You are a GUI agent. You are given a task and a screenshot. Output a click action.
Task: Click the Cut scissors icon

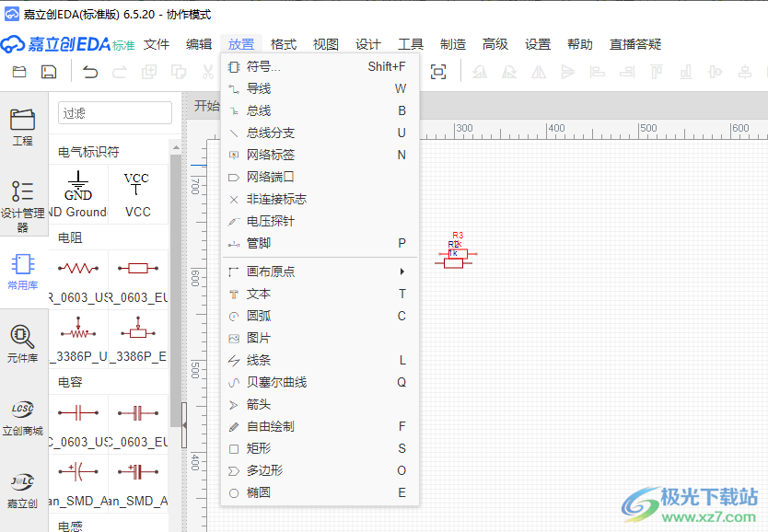point(208,72)
